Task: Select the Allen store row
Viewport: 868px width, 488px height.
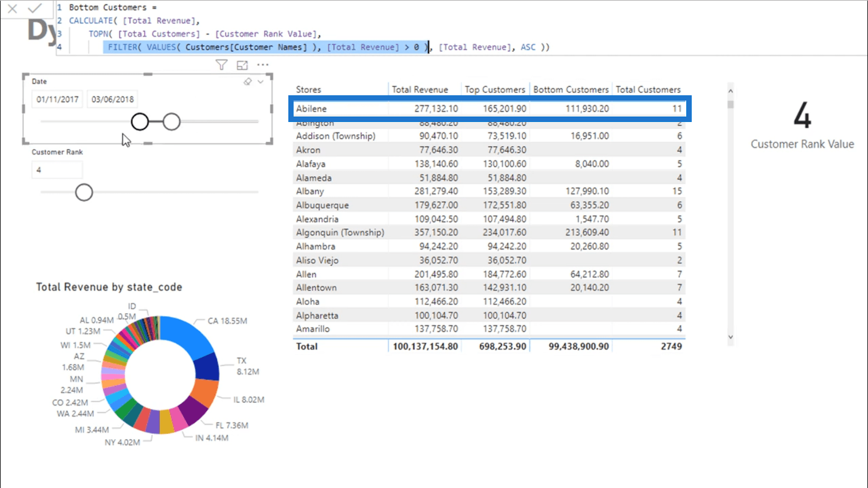Action: 489,274
